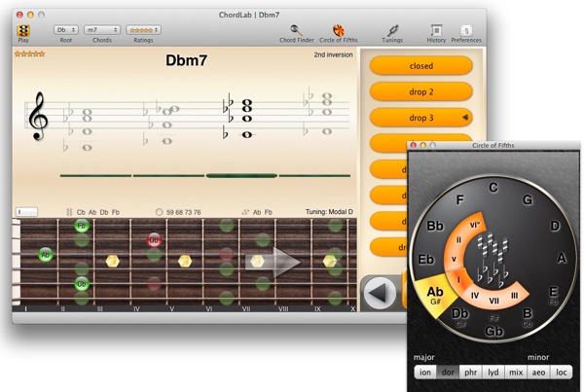Open the Chords dropdown showing m7
The height and width of the screenshot is (392, 584).
(102, 30)
